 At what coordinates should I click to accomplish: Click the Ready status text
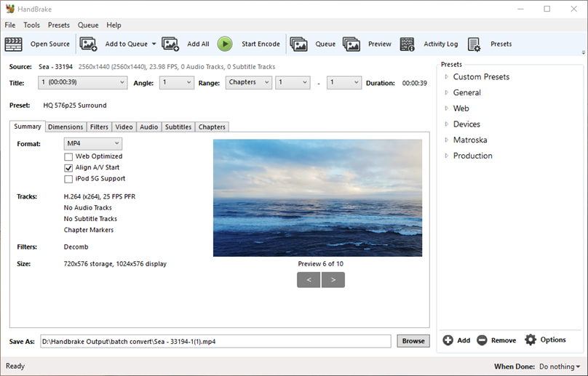tap(15, 367)
